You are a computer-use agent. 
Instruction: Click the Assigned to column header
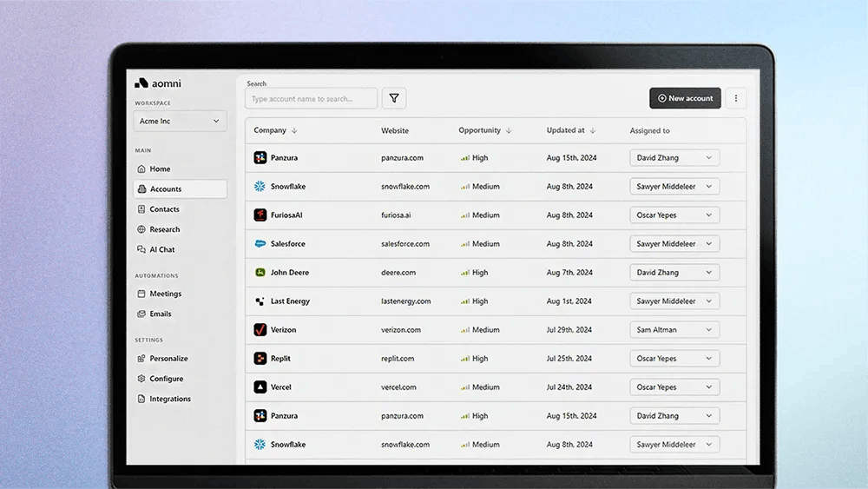point(649,130)
